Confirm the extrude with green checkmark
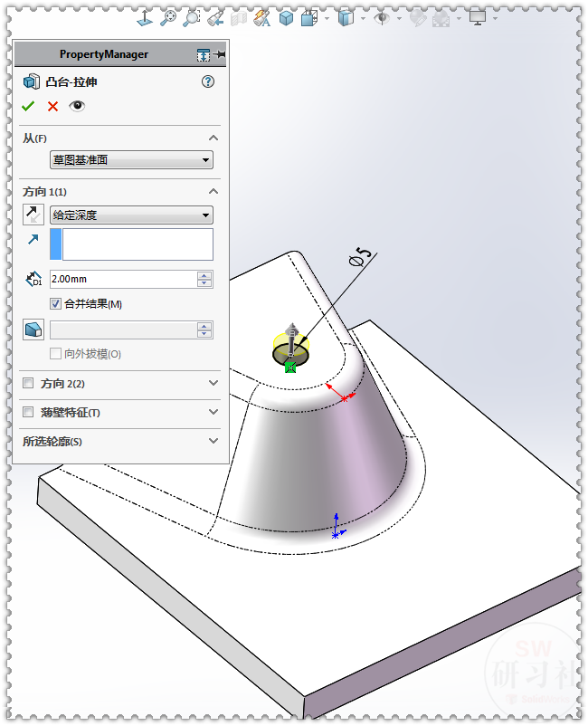The width and height of the screenshot is (588, 726). point(28,107)
